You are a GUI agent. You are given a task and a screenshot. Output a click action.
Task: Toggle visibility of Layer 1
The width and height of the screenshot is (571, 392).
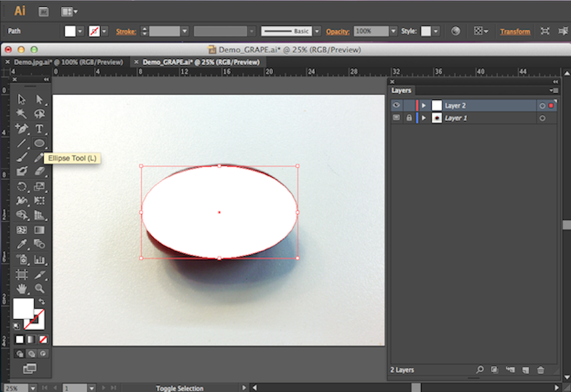(397, 118)
